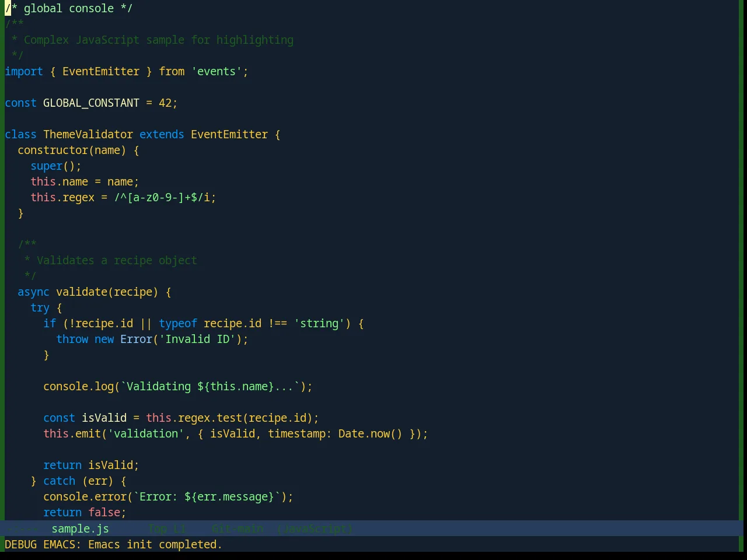Click the number 42

coord(165,103)
